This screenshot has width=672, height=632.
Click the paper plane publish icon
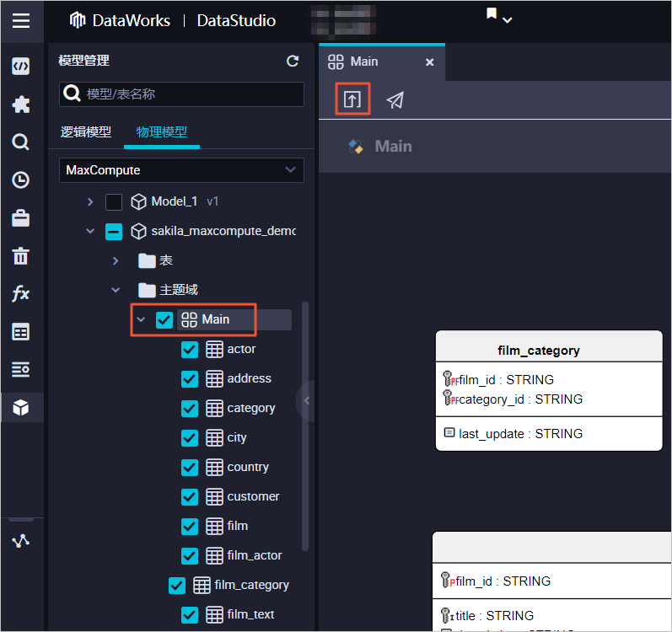(395, 100)
